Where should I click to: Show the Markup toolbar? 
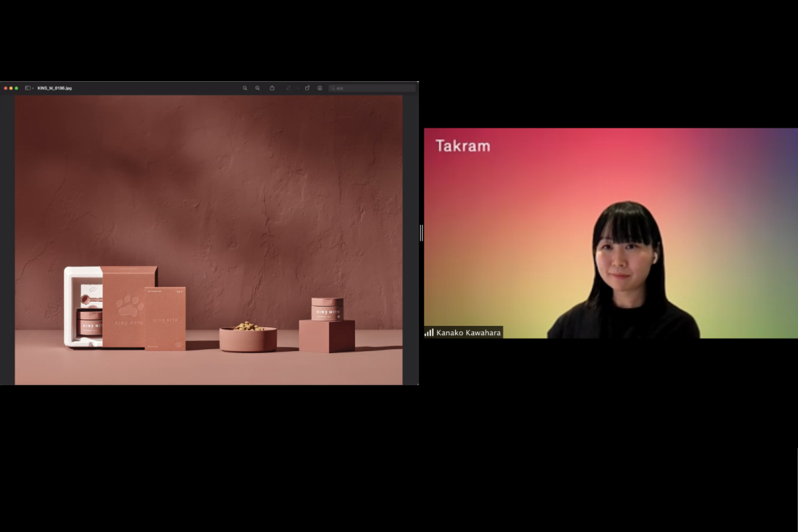tap(320, 88)
